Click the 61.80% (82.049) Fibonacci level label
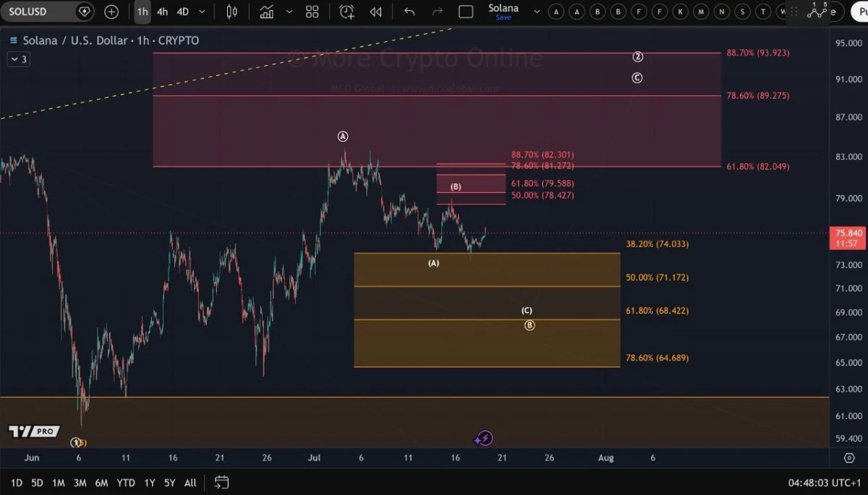 pos(758,166)
